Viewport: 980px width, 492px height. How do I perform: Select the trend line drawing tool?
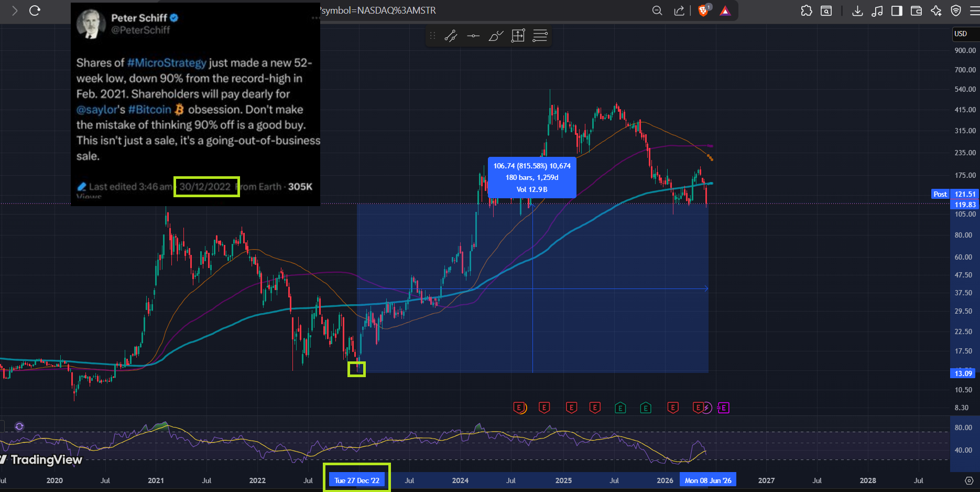pyautogui.click(x=451, y=36)
